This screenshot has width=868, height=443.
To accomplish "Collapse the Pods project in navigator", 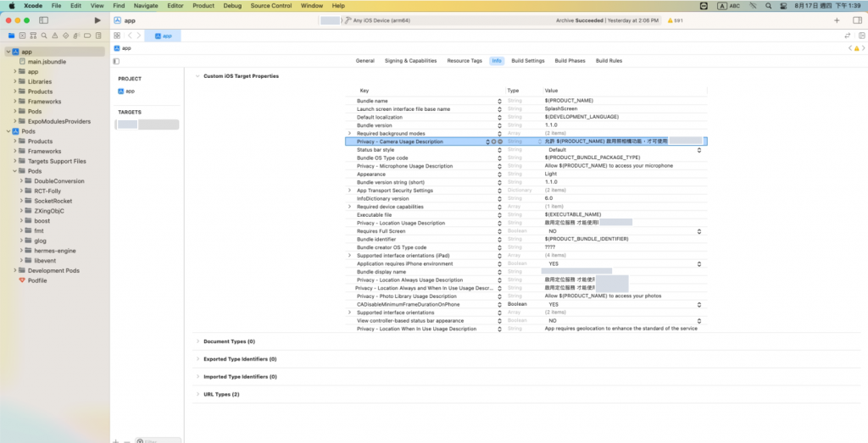I will (8, 131).
